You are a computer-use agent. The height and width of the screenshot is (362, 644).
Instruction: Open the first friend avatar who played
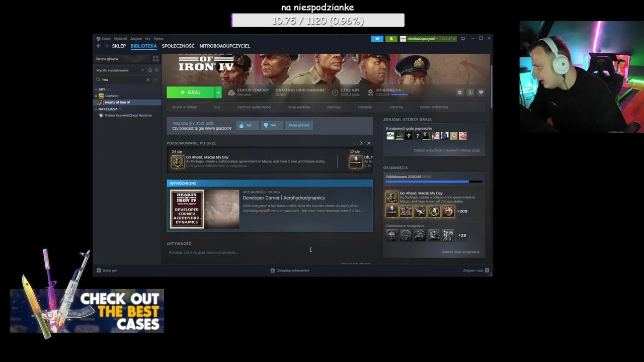pos(390,136)
